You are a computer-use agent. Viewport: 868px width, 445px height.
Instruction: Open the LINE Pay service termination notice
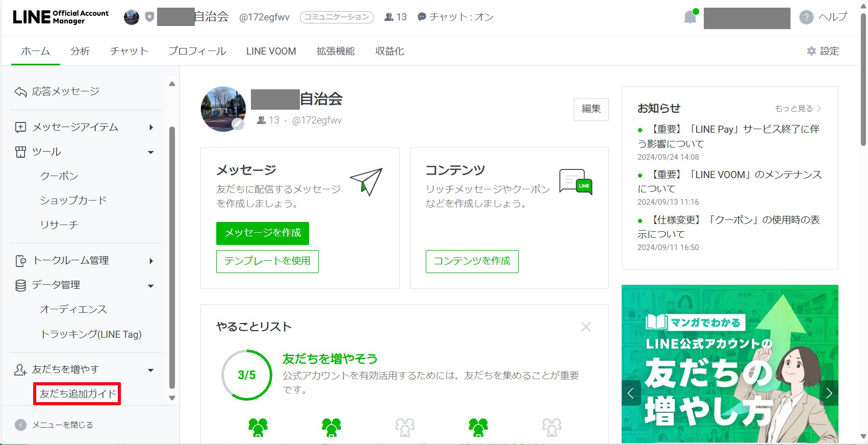729,136
